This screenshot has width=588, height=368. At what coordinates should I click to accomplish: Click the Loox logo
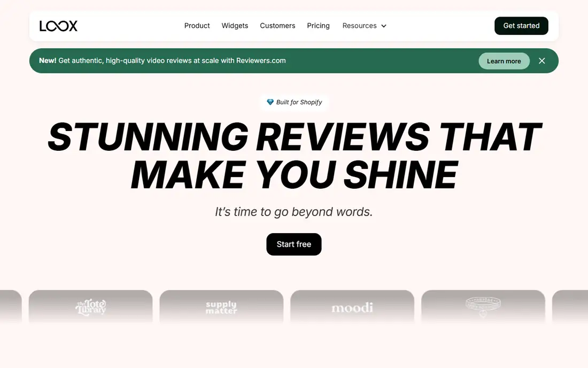pyautogui.click(x=58, y=26)
